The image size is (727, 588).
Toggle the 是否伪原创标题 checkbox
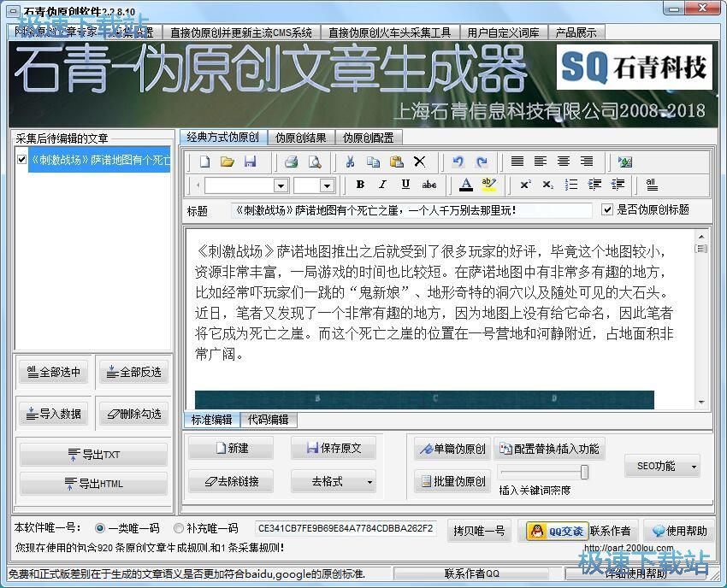[607, 210]
